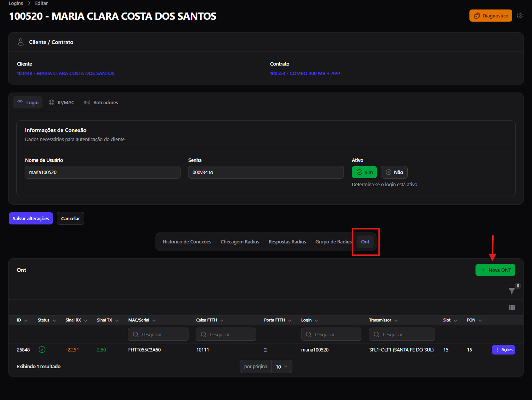Click the Diagnóstico button

point(491,16)
